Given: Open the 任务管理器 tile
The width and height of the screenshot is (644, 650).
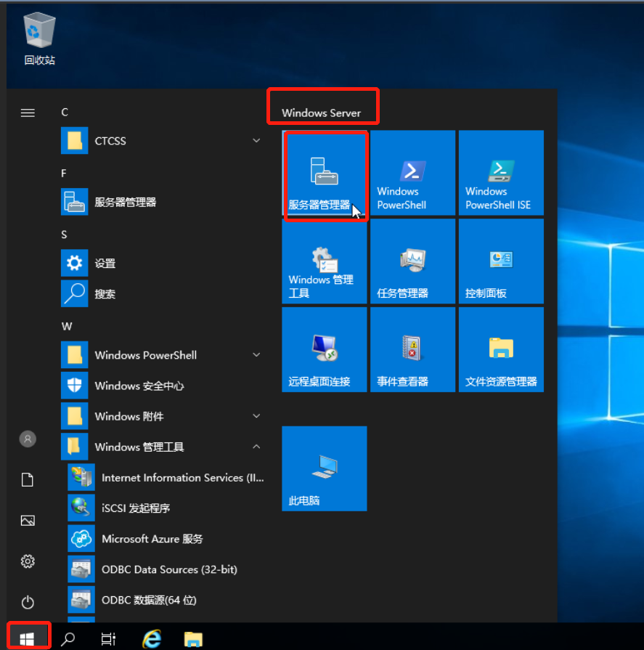Looking at the screenshot, I should coord(413,261).
